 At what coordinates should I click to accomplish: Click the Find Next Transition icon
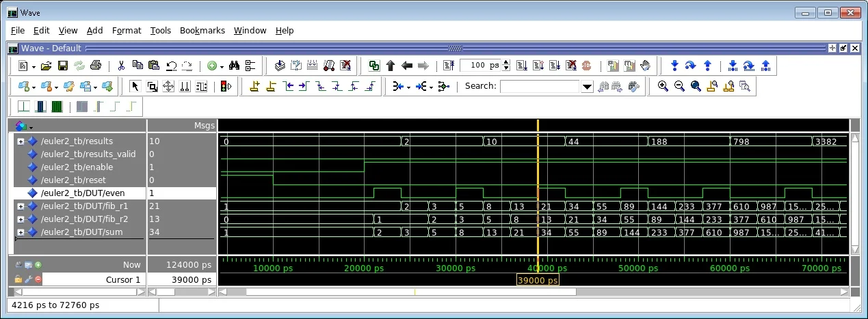[x=304, y=86]
